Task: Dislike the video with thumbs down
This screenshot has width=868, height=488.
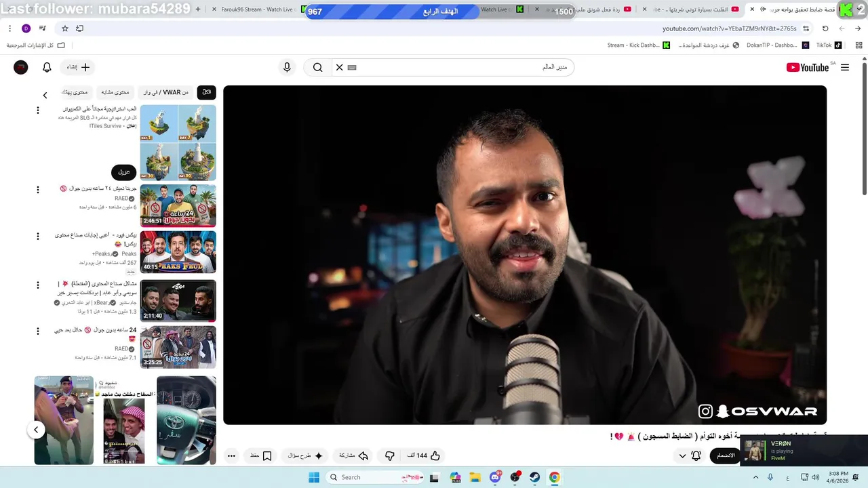Action: [389, 455]
